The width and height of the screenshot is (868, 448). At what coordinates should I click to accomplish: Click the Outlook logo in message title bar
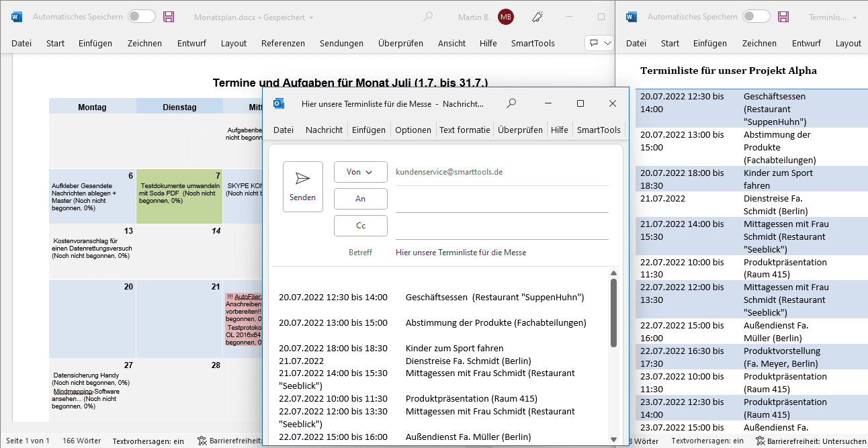279,103
